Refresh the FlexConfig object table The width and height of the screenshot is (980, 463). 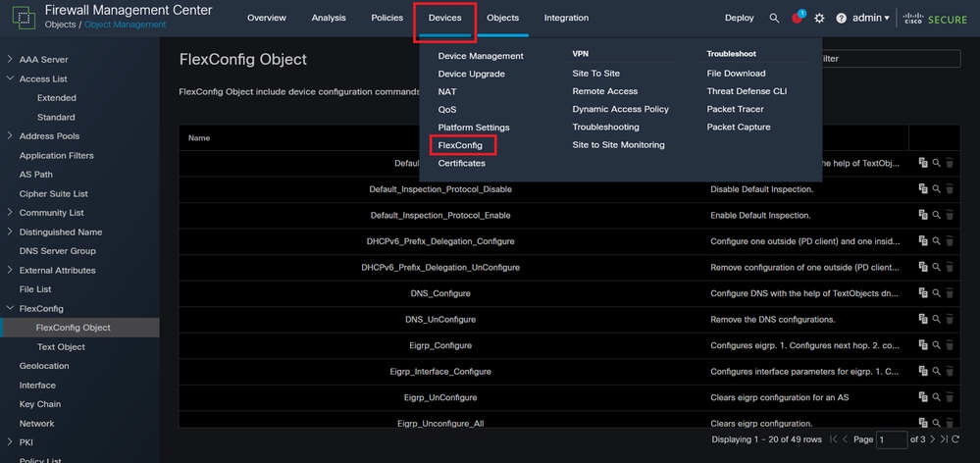[x=955, y=439]
